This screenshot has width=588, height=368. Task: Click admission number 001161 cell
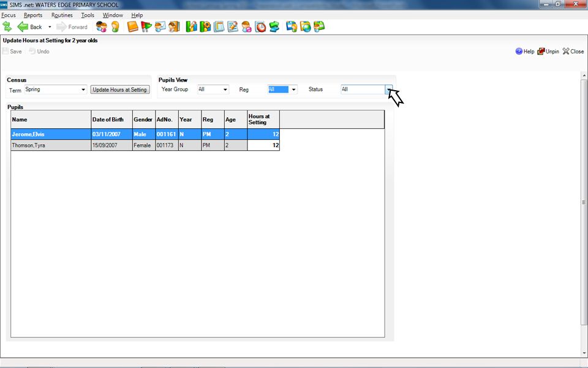click(x=167, y=134)
